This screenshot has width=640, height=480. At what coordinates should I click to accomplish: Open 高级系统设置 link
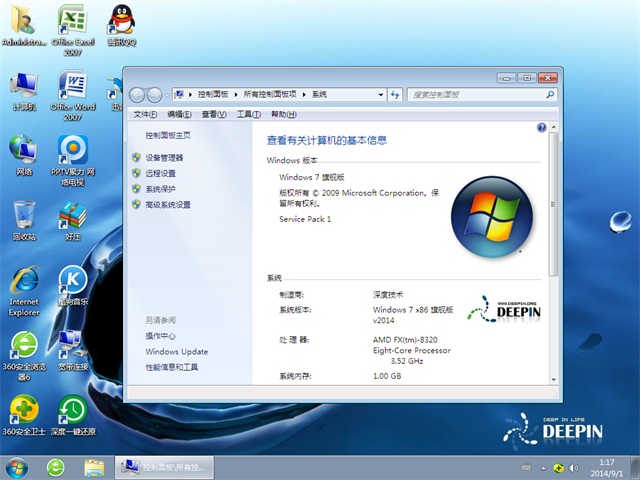(x=168, y=204)
